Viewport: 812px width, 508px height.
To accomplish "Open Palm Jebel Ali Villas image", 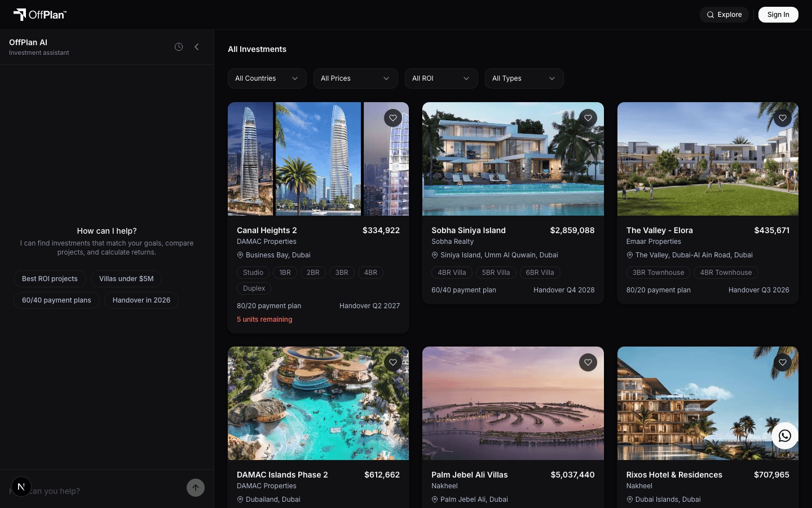I will pyautogui.click(x=513, y=403).
